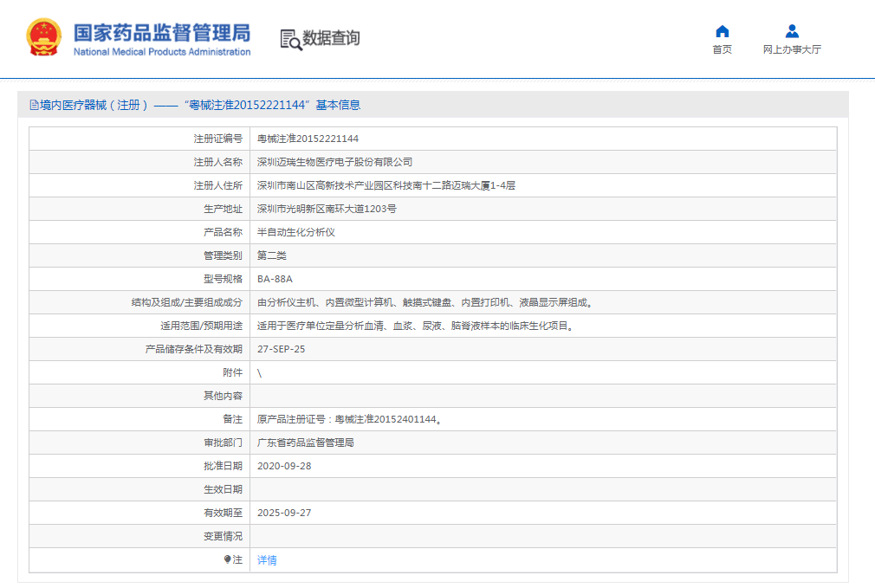Click the approval date 2020-09-28

click(284, 466)
